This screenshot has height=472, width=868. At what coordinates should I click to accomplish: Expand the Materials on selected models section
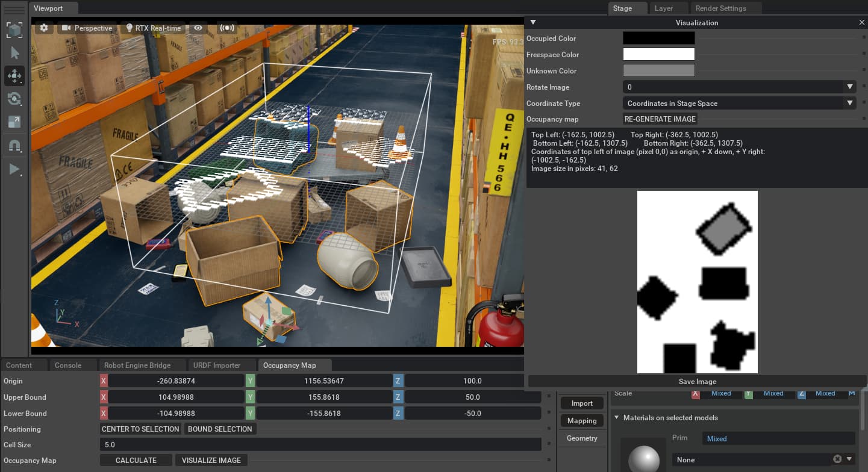tap(616, 417)
